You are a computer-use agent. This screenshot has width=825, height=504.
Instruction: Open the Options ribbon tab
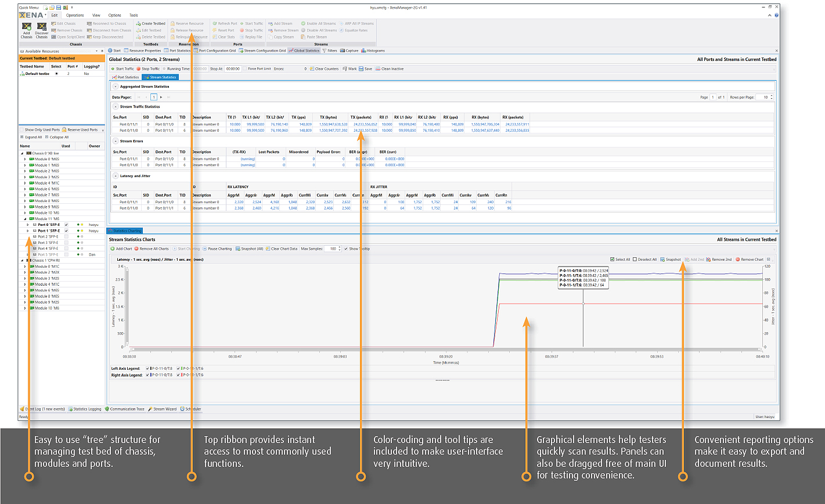click(x=115, y=15)
